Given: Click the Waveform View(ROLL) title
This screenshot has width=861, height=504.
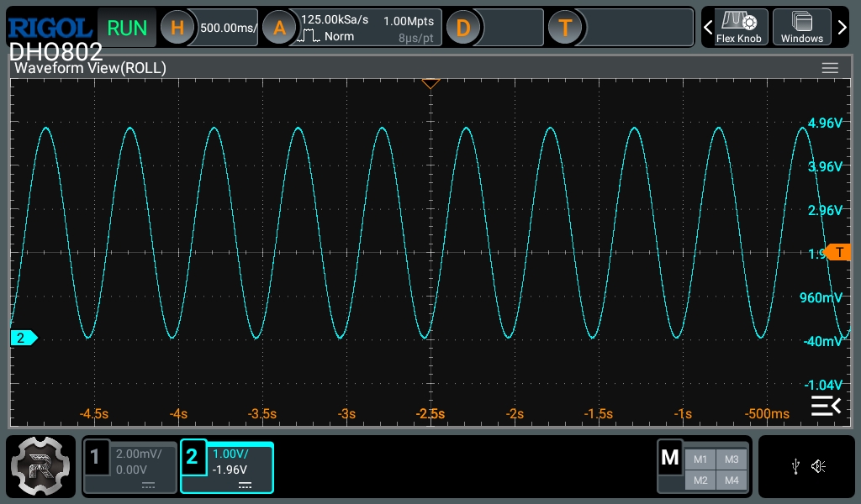Looking at the screenshot, I should [x=90, y=68].
